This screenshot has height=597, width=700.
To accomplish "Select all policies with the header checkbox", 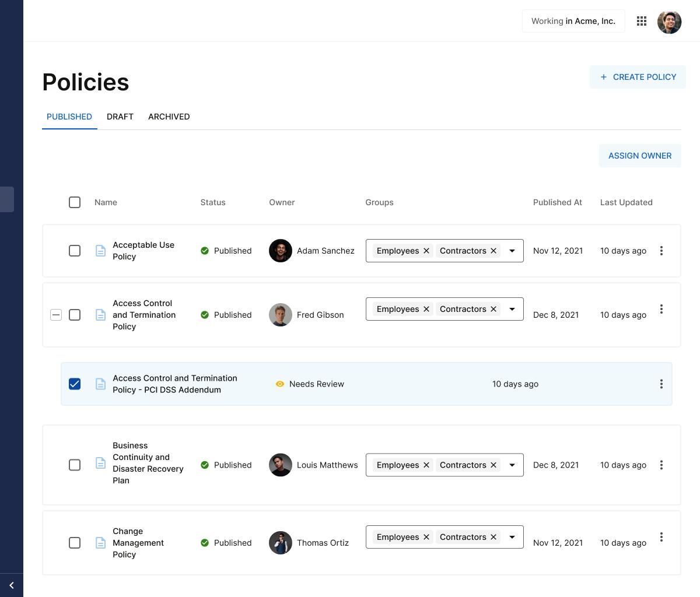I will point(75,202).
